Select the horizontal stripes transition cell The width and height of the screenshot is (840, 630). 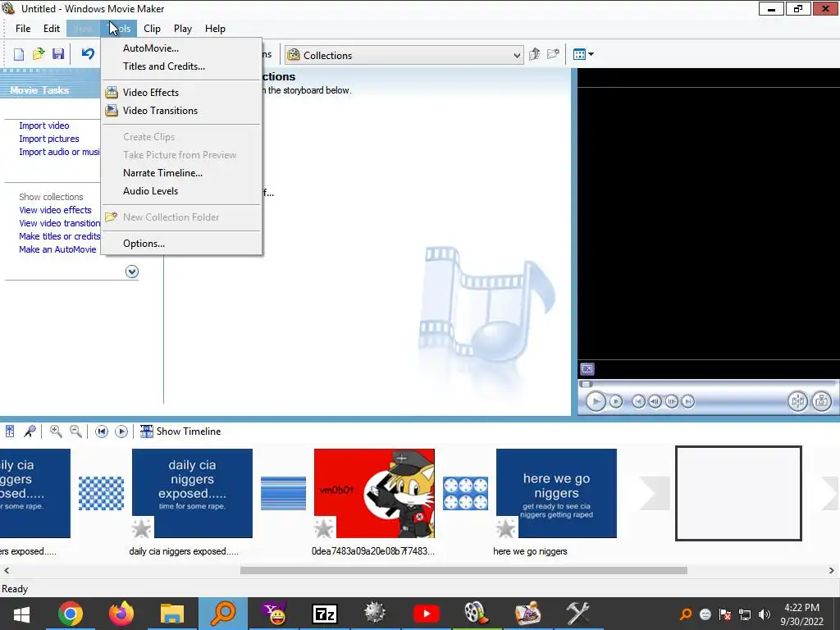click(x=283, y=493)
